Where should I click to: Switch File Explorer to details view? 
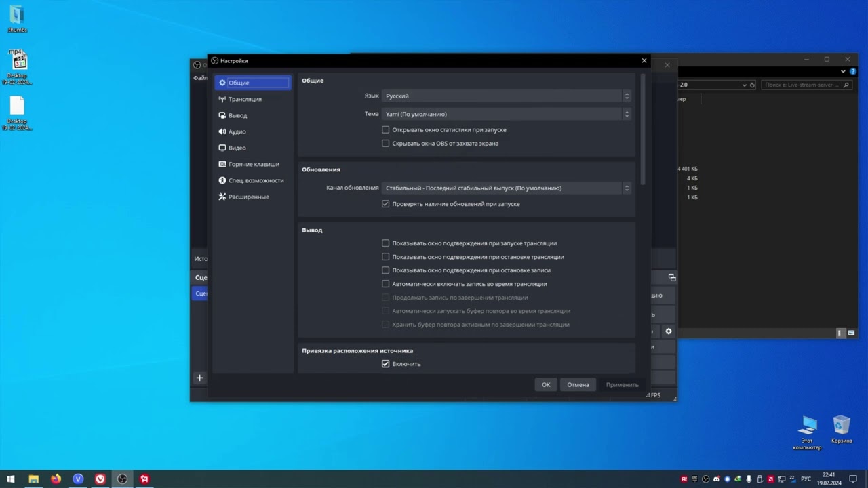click(x=840, y=333)
